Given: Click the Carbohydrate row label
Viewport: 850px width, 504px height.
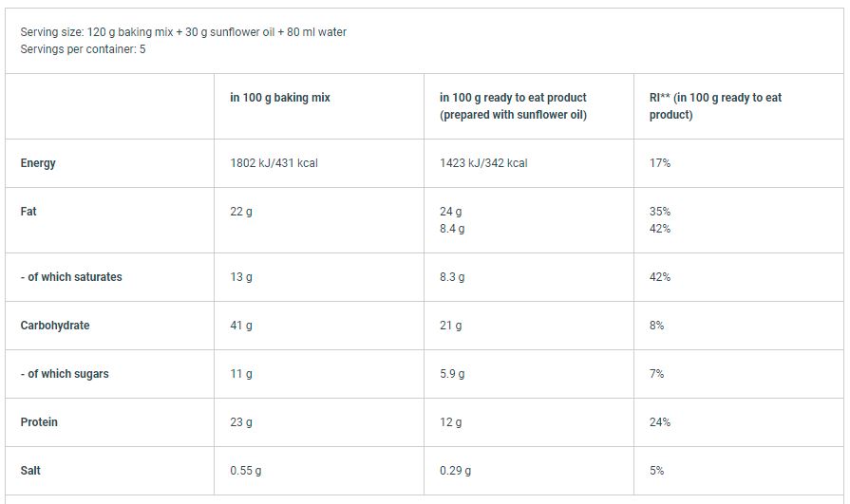Looking at the screenshot, I should [x=55, y=326].
